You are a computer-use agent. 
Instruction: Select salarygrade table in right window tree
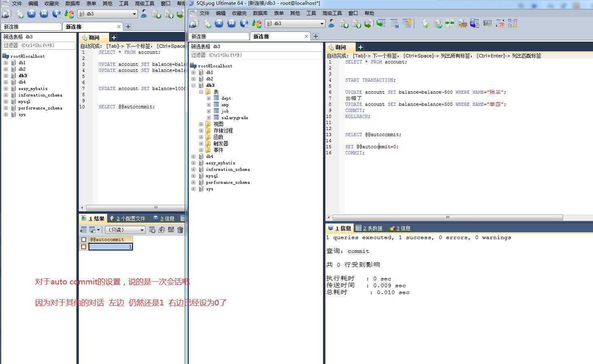tap(234, 118)
